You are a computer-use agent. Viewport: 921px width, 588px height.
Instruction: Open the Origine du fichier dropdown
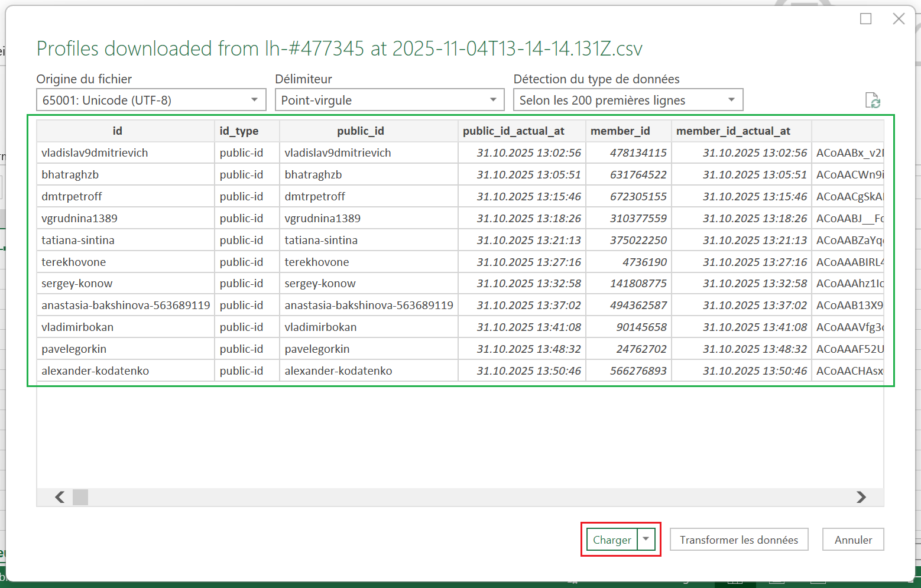tap(151, 100)
